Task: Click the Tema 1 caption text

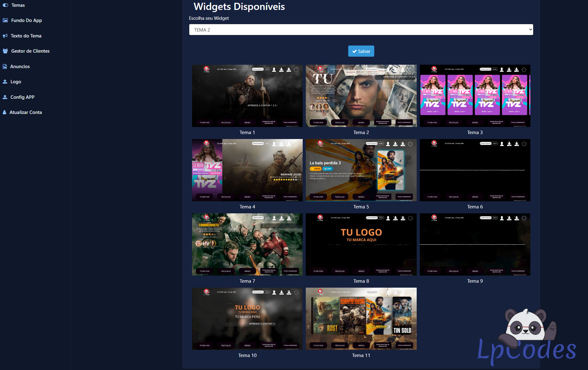Action: [x=247, y=133]
